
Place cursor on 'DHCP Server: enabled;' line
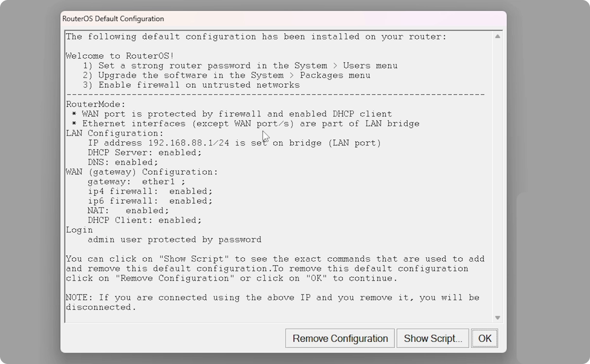click(x=144, y=152)
